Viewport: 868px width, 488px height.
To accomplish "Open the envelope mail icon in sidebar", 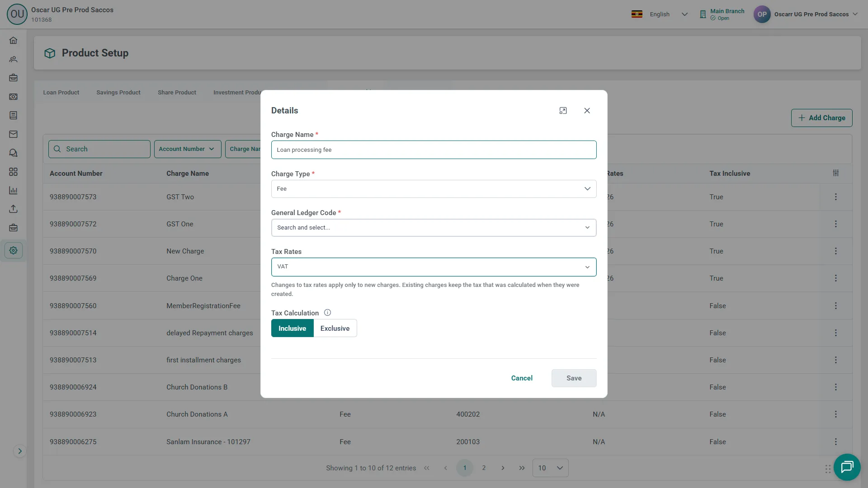I will pyautogui.click(x=13, y=134).
